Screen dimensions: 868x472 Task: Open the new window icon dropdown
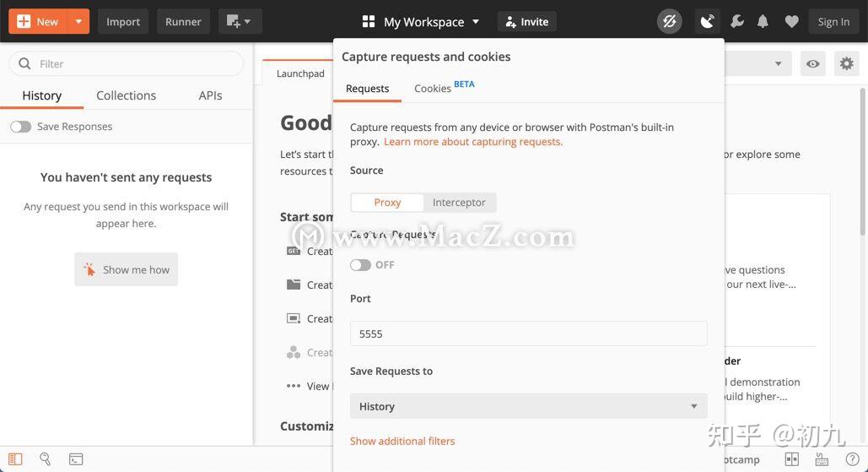[240, 22]
